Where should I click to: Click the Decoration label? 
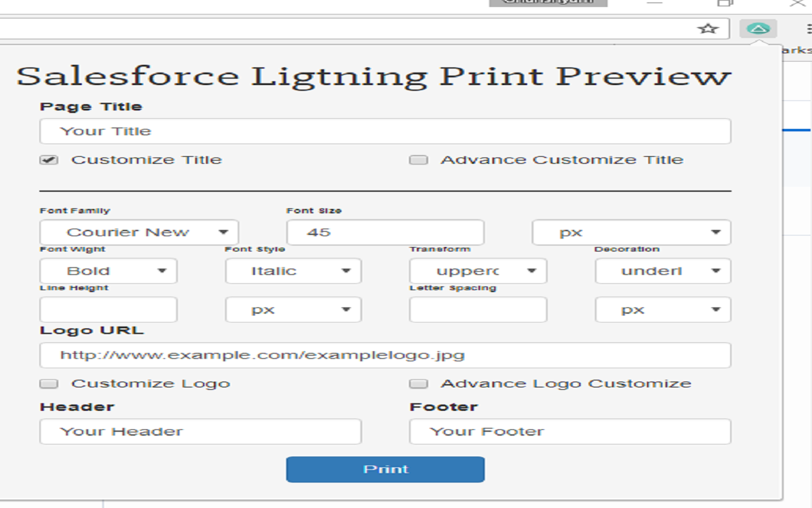(x=627, y=249)
